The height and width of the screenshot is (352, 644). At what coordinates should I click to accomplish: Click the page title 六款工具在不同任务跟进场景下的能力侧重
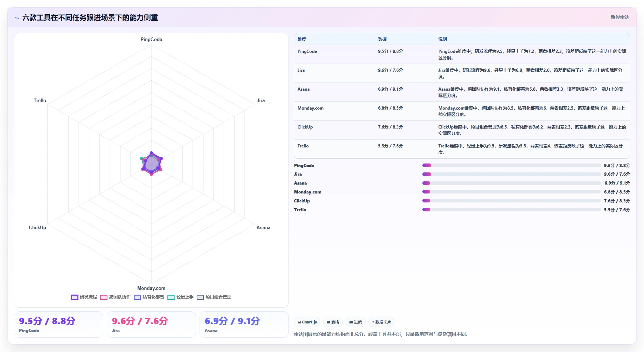coord(90,18)
